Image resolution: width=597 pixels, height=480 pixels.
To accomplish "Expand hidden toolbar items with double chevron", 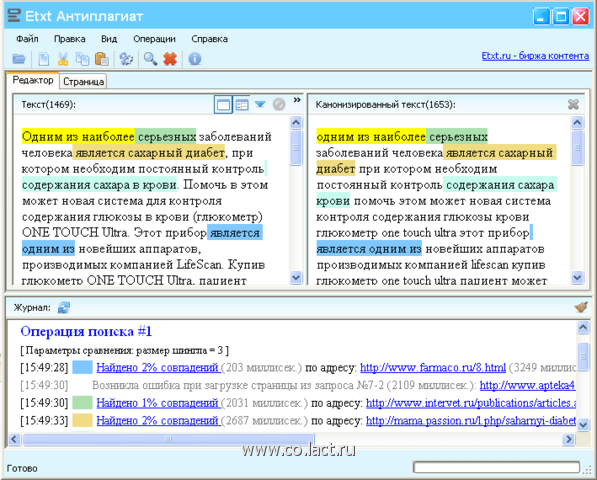I will click(x=297, y=100).
